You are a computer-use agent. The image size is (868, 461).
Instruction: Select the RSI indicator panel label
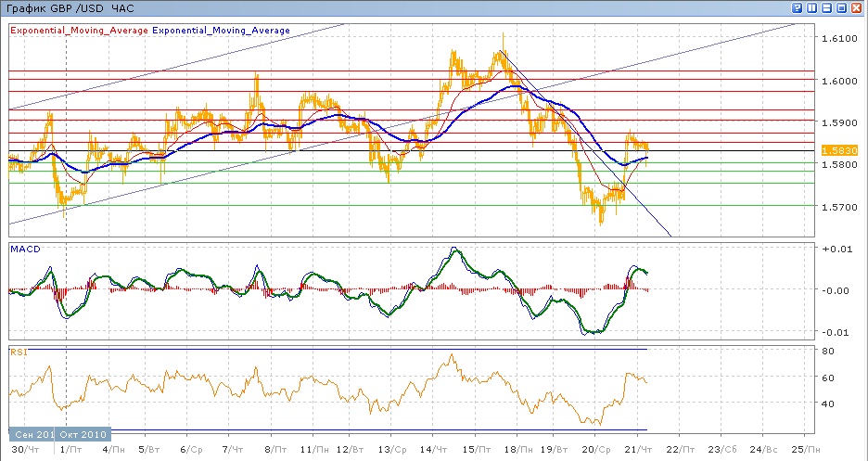pos(18,352)
